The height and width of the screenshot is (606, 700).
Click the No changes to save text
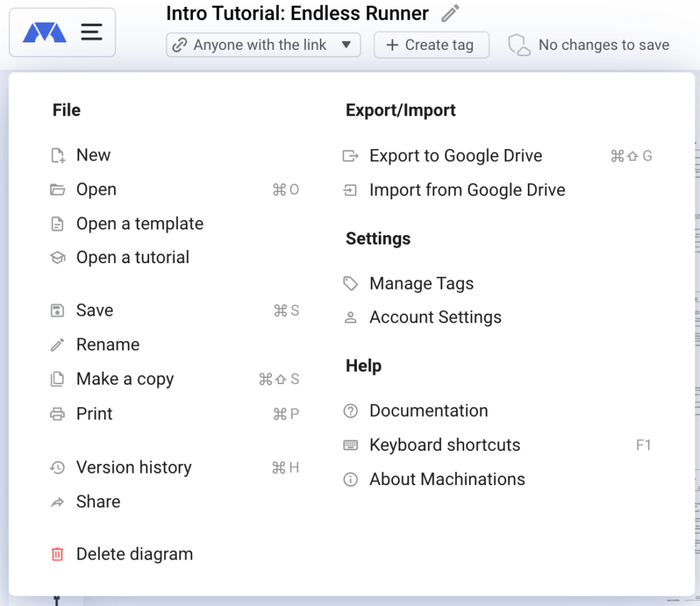(x=604, y=44)
